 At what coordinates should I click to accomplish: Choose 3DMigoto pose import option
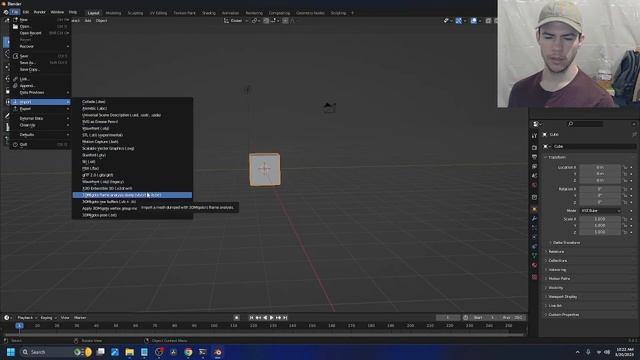click(132, 215)
